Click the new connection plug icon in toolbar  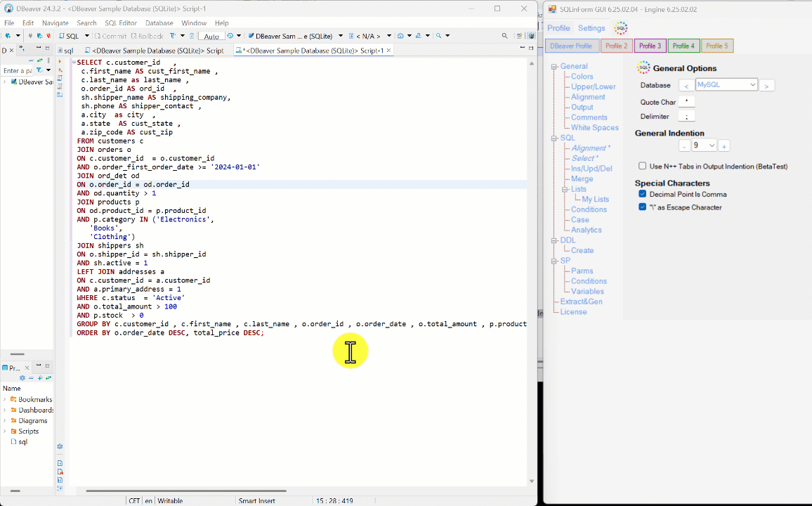(x=8, y=36)
